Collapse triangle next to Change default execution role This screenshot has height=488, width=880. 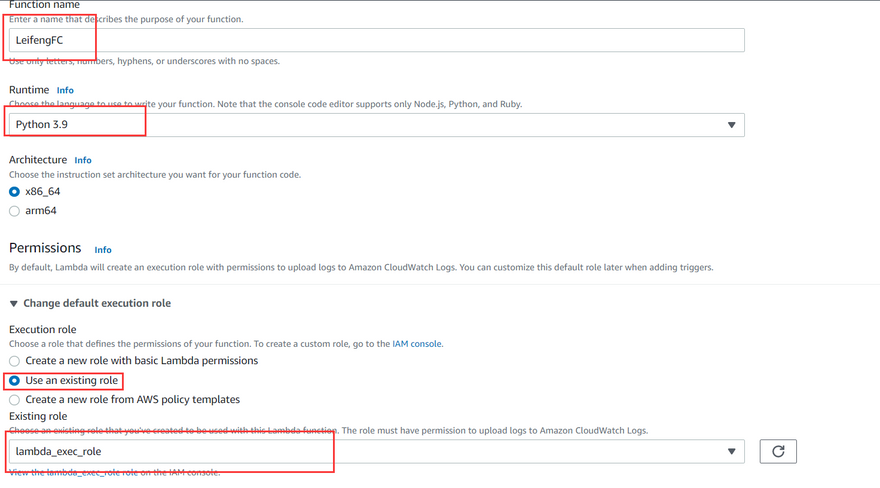[14, 303]
